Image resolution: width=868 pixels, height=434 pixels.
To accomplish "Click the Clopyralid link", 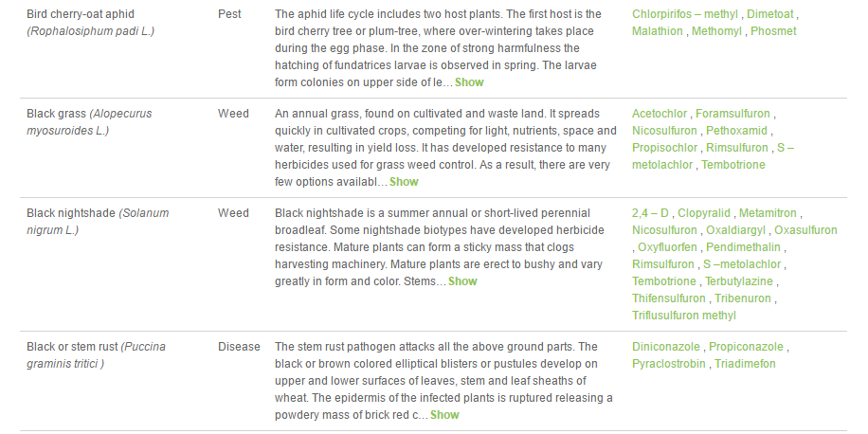I will pyautogui.click(x=704, y=213).
